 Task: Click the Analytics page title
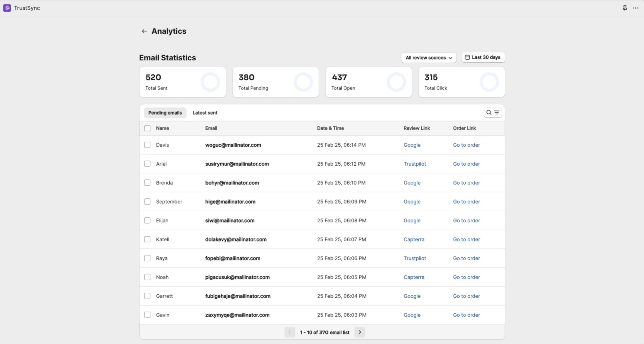(169, 31)
